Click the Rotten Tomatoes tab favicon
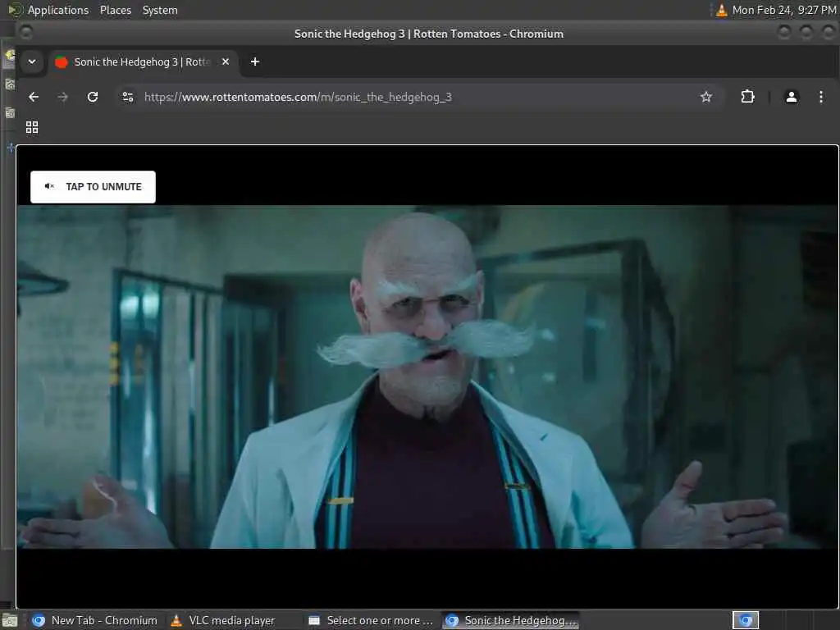 click(x=62, y=62)
